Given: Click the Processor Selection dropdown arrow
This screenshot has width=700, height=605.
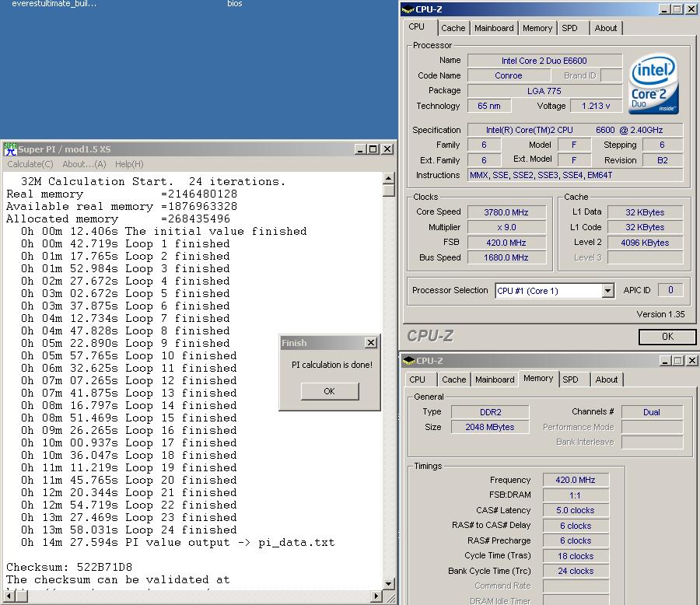Looking at the screenshot, I should pos(607,291).
